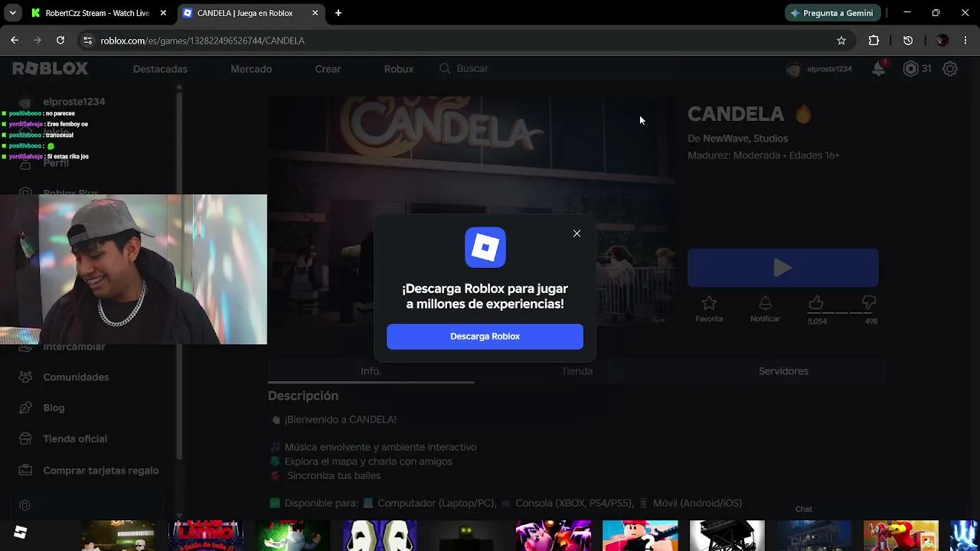Open the settings gear menu

pos(950,69)
